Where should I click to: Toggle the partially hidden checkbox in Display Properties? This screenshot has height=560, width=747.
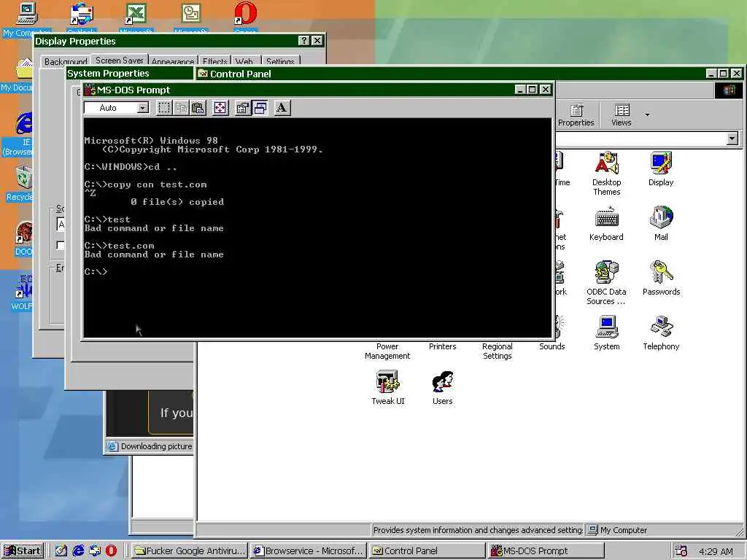pos(60,245)
